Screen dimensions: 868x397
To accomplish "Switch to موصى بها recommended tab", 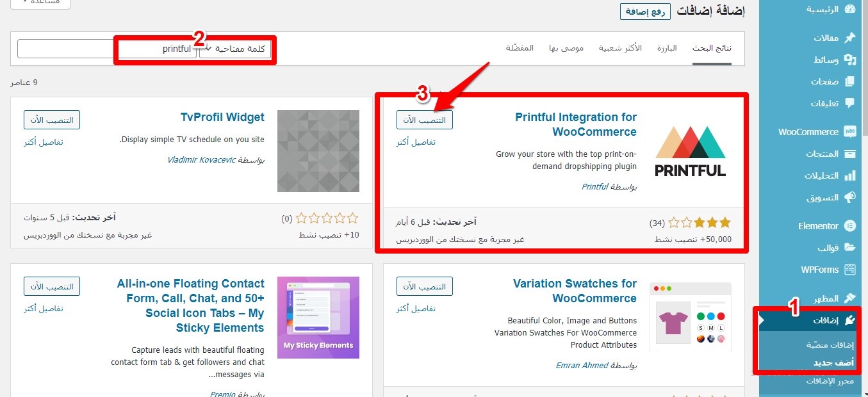I will [566, 49].
